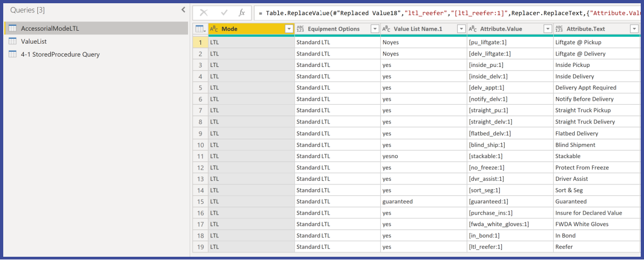Click the Inside Pickup cell
Screen dimensions: 644x260
point(596,65)
